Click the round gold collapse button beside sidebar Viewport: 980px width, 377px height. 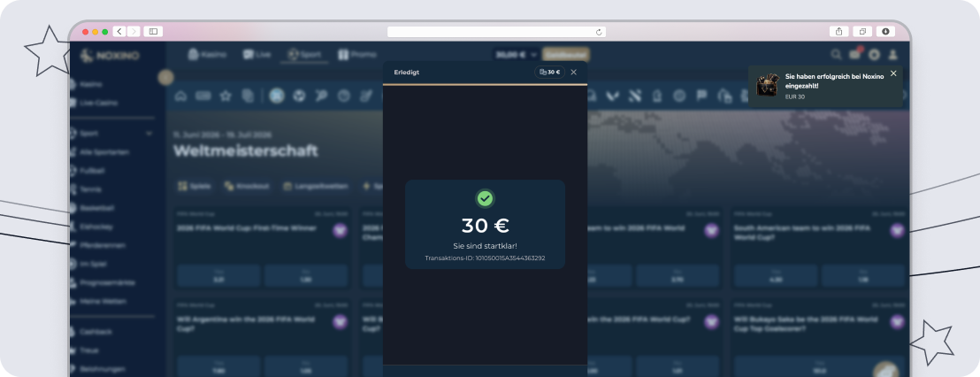165,78
